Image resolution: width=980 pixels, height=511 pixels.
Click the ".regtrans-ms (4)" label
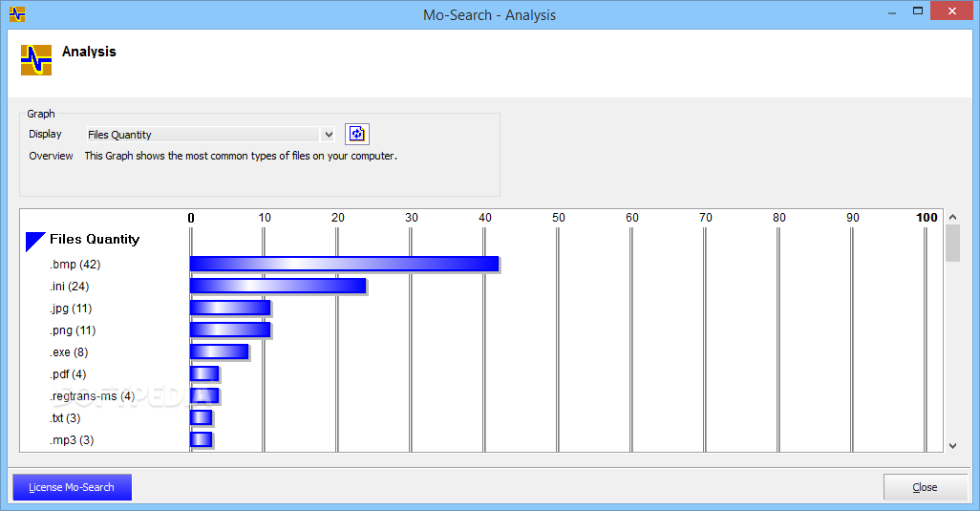[x=92, y=396]
